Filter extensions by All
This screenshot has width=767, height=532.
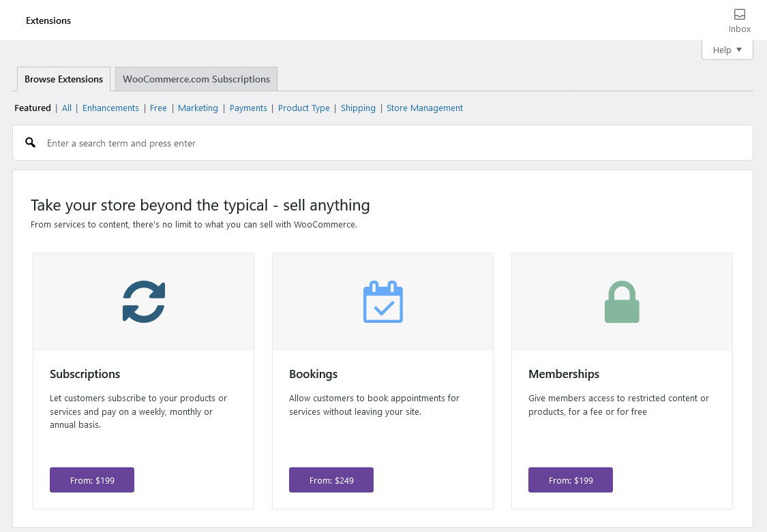click(67, 108)
